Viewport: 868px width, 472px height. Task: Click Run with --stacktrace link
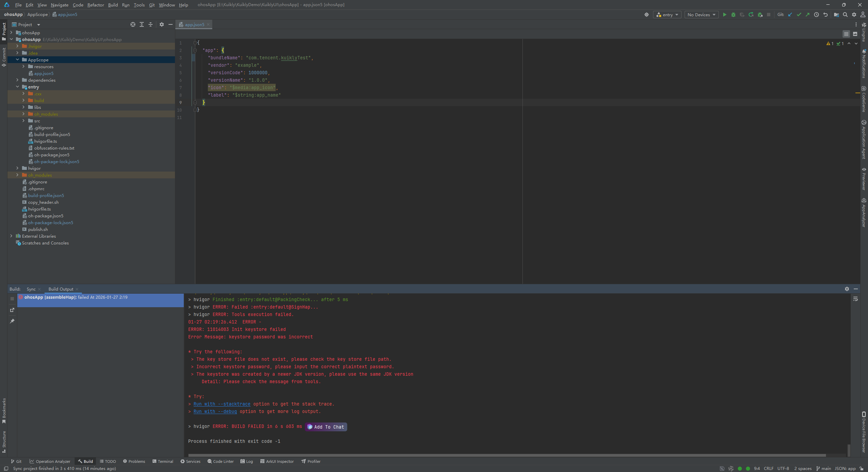click(222, 404)
